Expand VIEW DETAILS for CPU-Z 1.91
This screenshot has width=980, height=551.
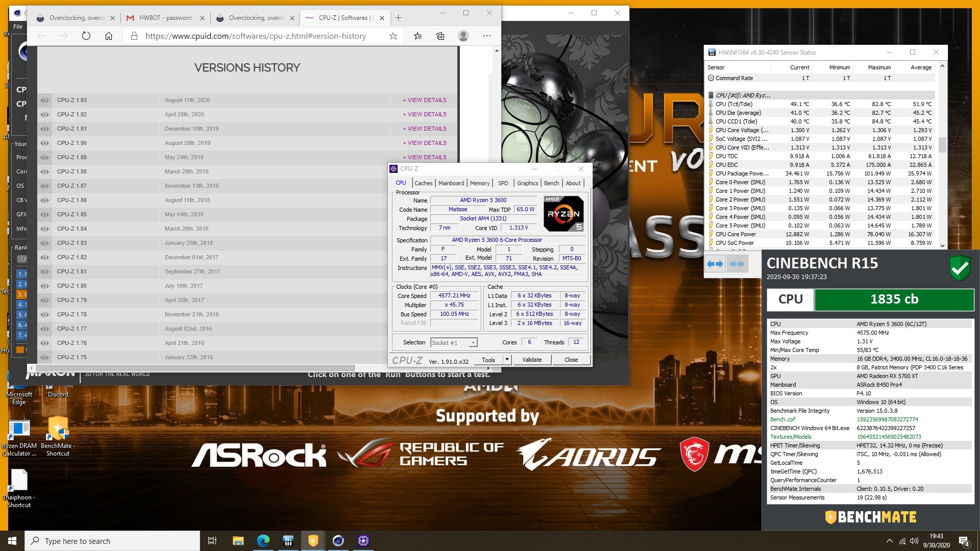425,129
